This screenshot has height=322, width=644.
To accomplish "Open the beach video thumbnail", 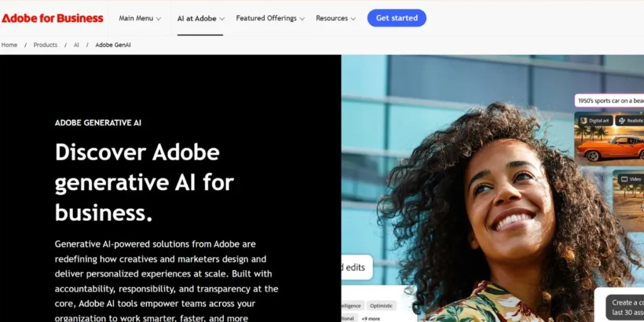I will pos(628,201).
